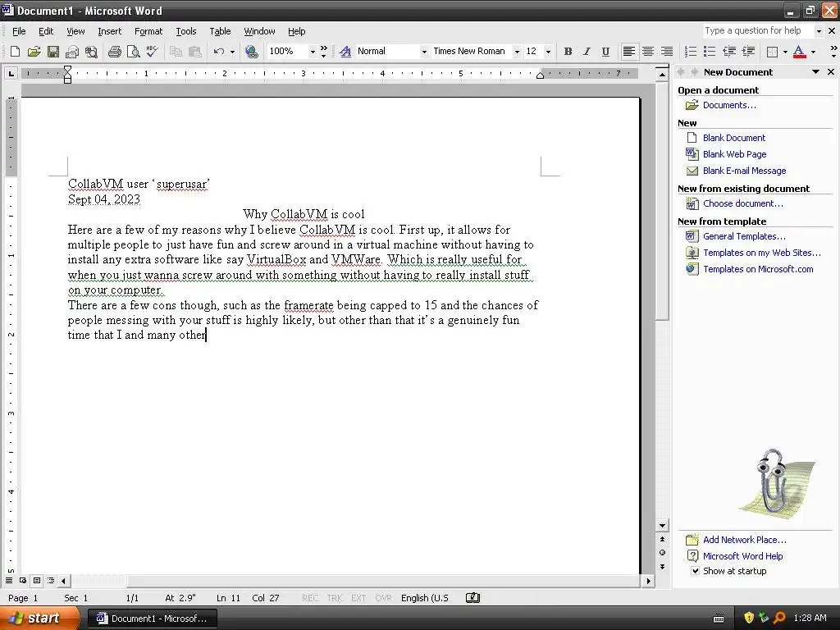The image size is (840, 630).
Task: Click the tab selector at ruler corner
Action: (x=11, y=74)
